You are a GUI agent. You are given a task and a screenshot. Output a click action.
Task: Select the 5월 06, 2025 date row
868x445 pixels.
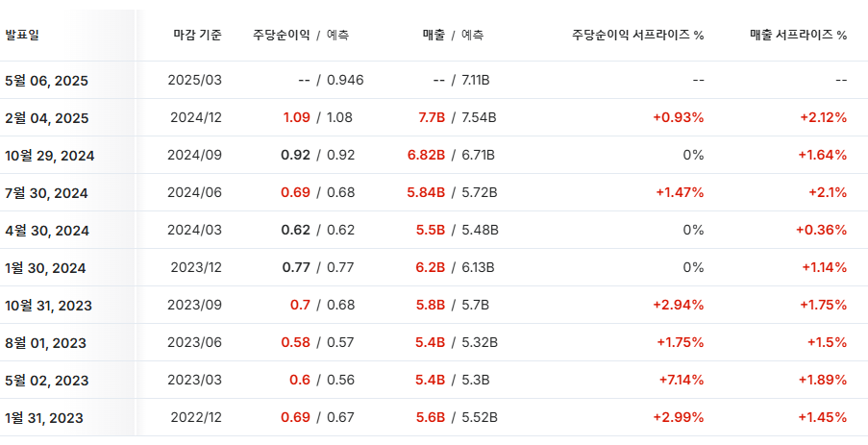[x=46, y=81]
